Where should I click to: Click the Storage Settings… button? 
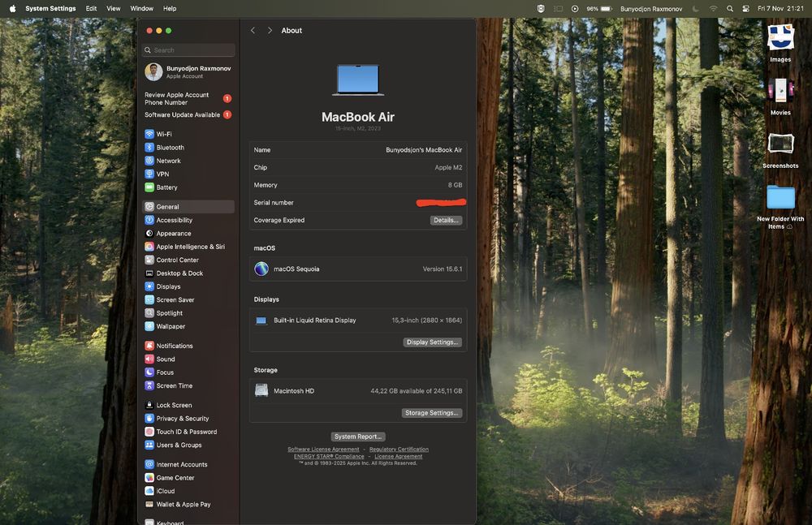(432, 413)
